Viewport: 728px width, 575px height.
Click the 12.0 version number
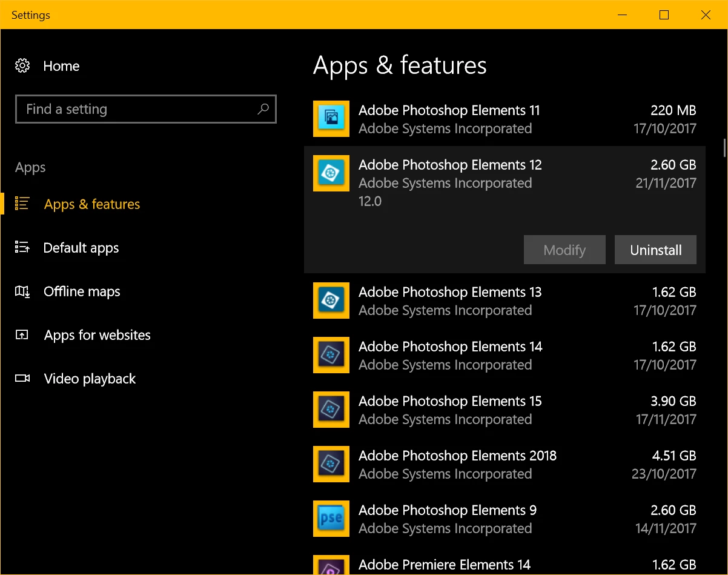tap(370, 201)
